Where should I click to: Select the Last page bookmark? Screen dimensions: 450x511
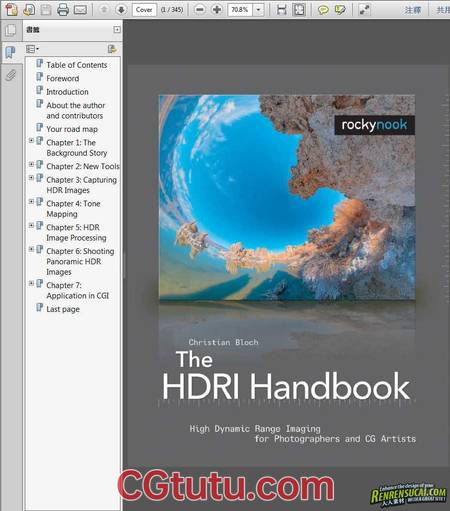(63, 309)
